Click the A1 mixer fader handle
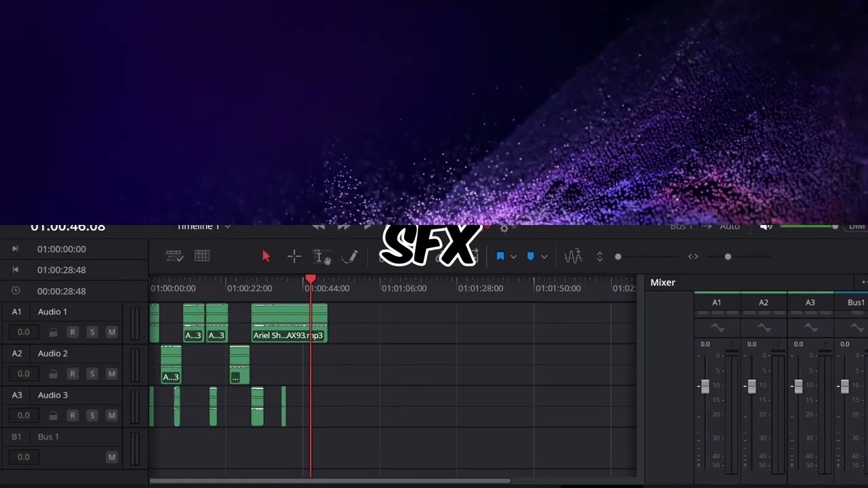 coord(705,386)
